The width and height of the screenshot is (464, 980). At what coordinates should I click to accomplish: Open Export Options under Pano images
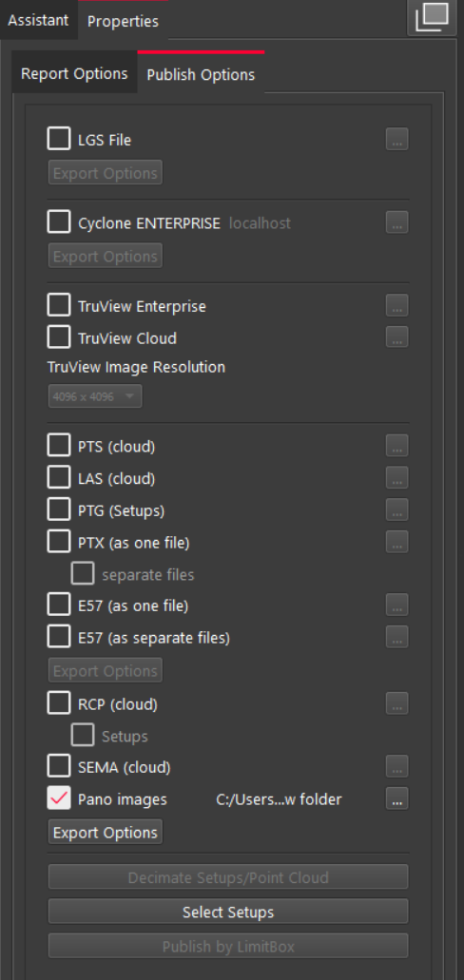coord(105,833)
